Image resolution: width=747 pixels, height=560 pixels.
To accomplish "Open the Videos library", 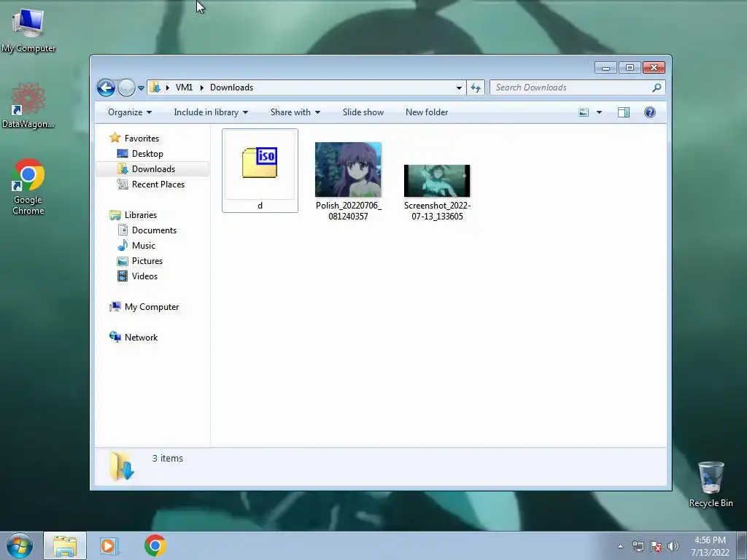I will pos(144,276).
